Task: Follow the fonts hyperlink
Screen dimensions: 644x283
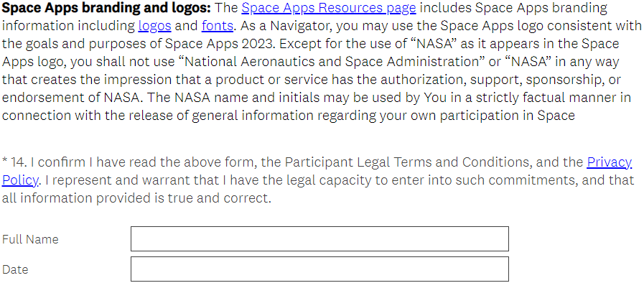Action: coord(218,26)
